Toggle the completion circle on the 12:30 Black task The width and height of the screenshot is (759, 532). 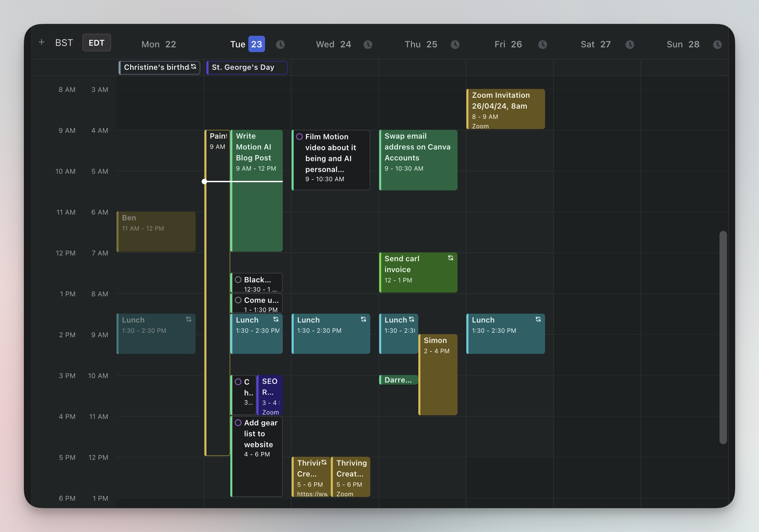point(238,279)
